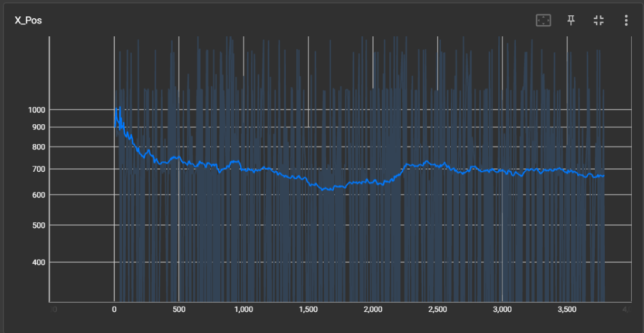
Task: Click the 500 tick on the x-axis
Action: pyautogui.click(x=179, y=310)
